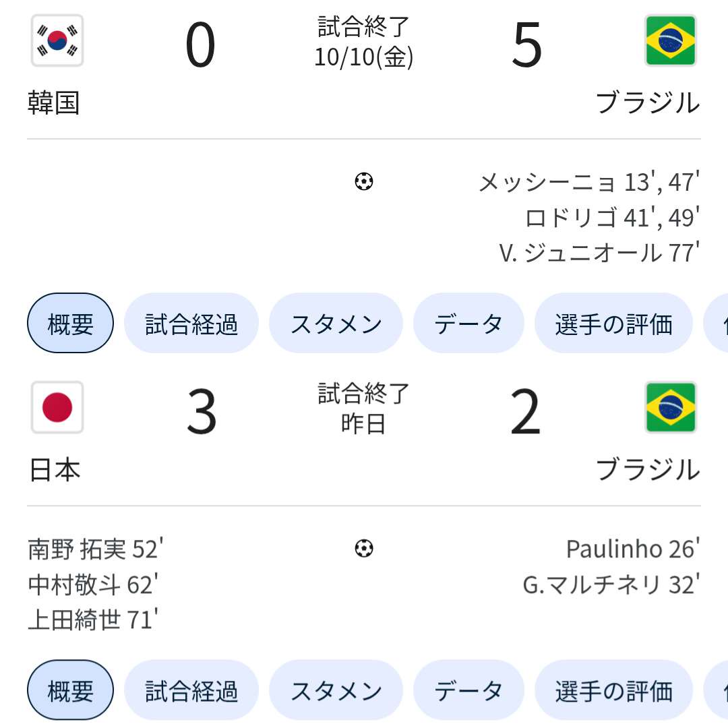Click goal scorer 南野 拓実 52'
The width and height of the screenshot is (728, 726).
pyautogui.click(x=96, y=549)
